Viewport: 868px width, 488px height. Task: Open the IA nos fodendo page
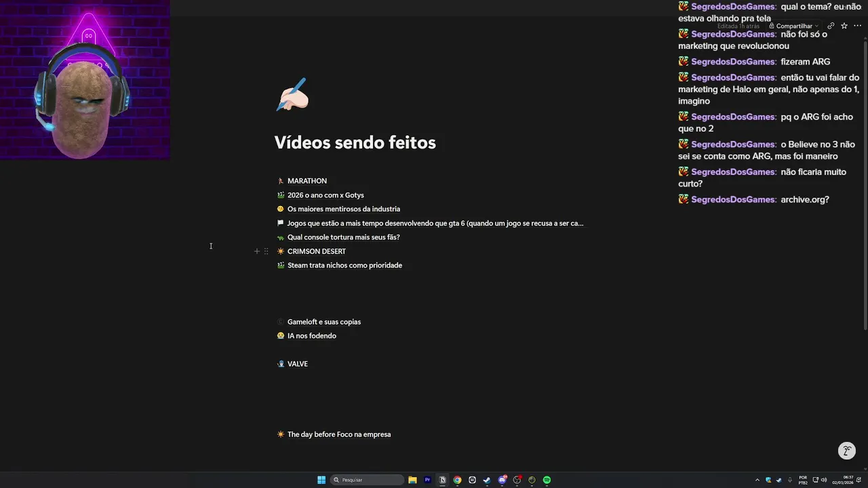pos(312,336)
